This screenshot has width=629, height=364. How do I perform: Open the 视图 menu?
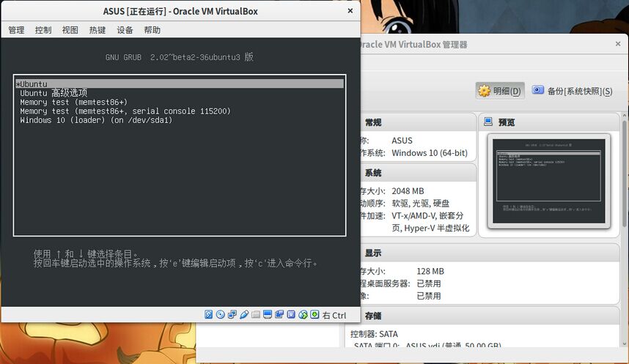point(70,30)
